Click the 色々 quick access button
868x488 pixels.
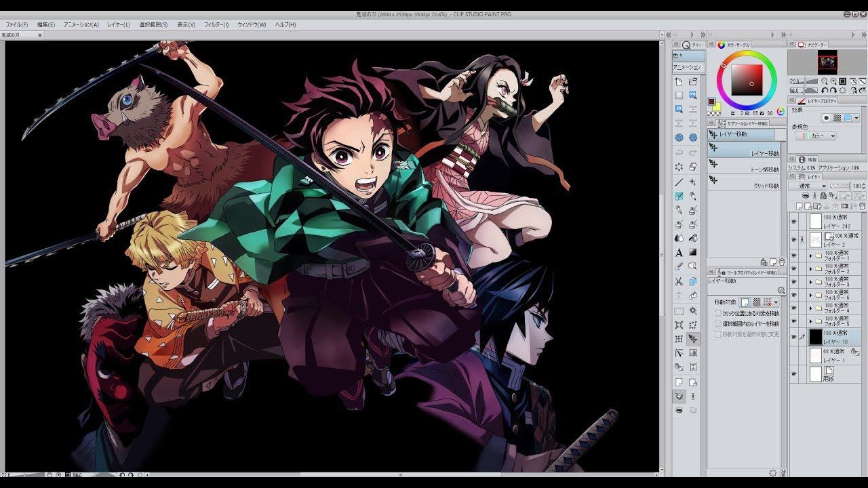click(688, 56)
